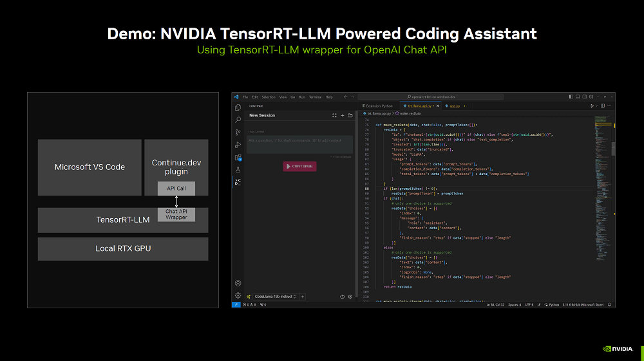The width and height of the screenshot is (644, 361).
Task: Click the fullscreen icon beside New Session
Action: [334, 116]
